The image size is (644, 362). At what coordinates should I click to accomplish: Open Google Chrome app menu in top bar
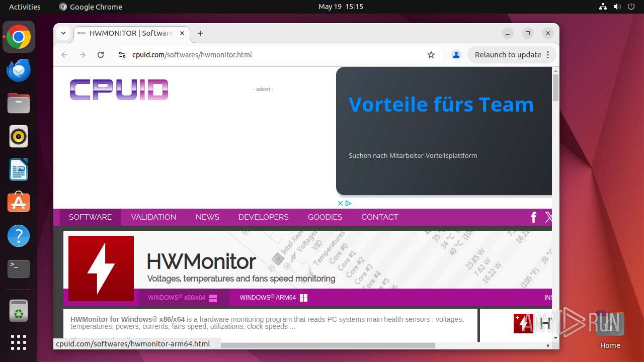pyautogui.click(x=91, y=7)
